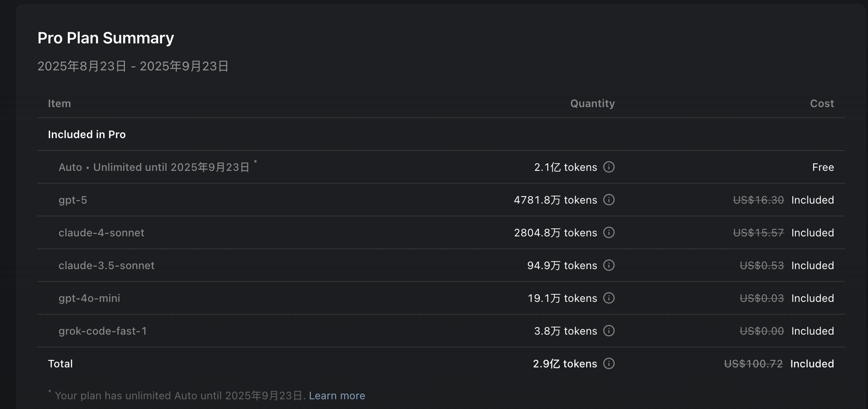Click the Pro Plan Summary title
The width and height of the screenshot is (868, 409).
pyautogui.click(x=106, y=38)
